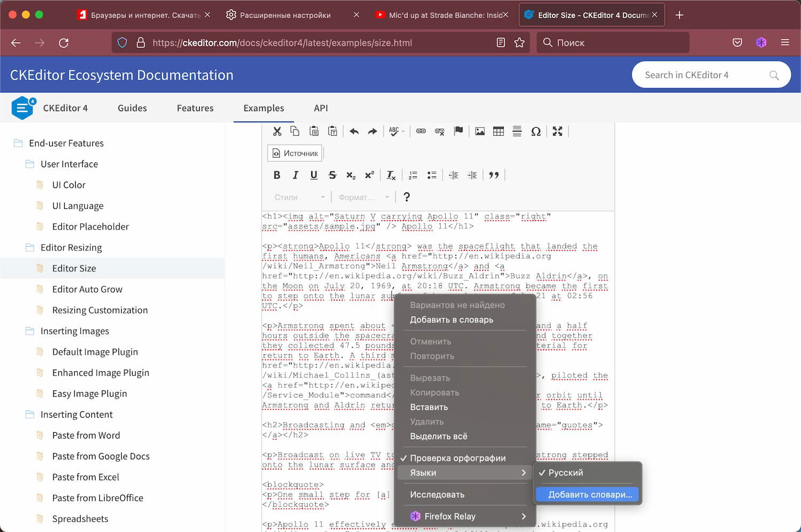Insert a block quote
This screenshot has height=532, width=801.
[x=494, y=175]
